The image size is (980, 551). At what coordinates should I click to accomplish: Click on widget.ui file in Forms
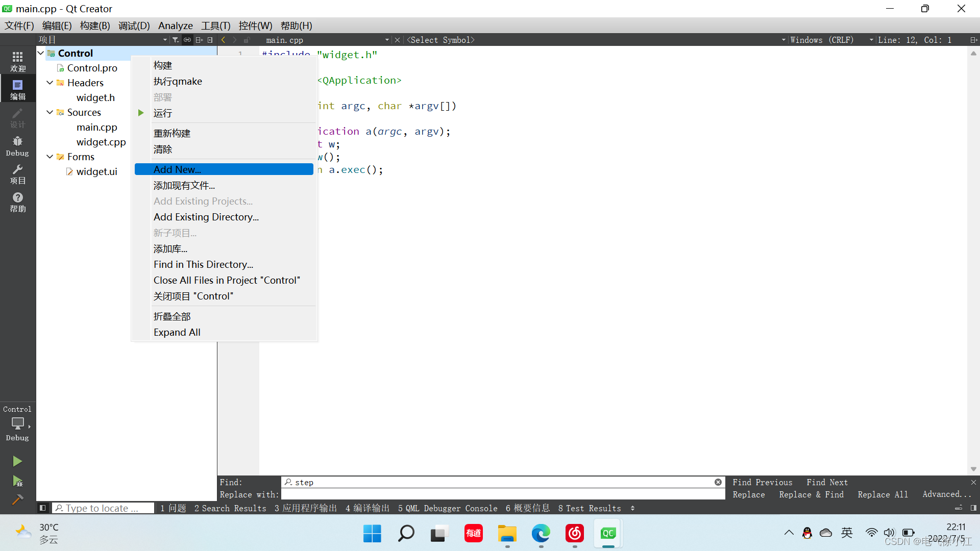(96, 171)
